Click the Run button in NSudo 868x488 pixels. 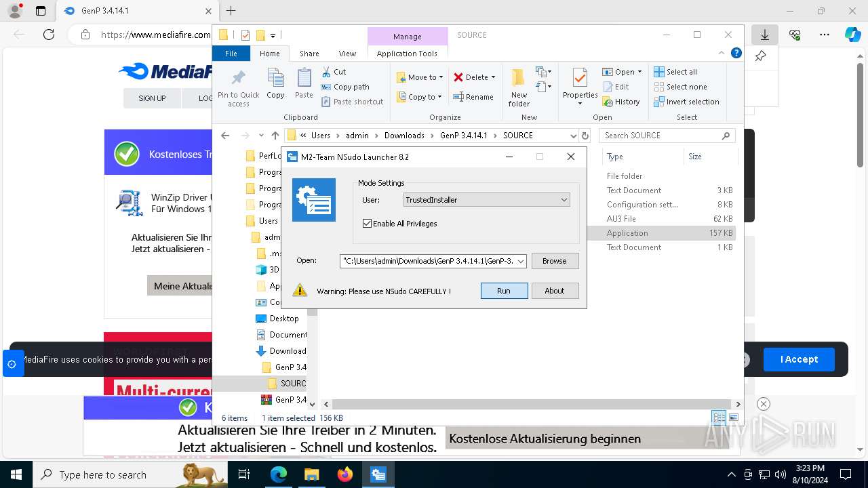504,291
